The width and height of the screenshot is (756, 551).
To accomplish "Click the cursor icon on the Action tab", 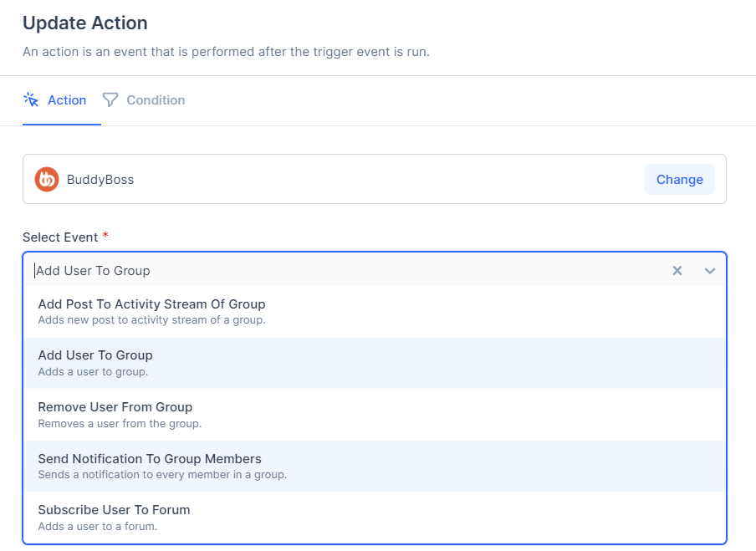I will 31,99.
